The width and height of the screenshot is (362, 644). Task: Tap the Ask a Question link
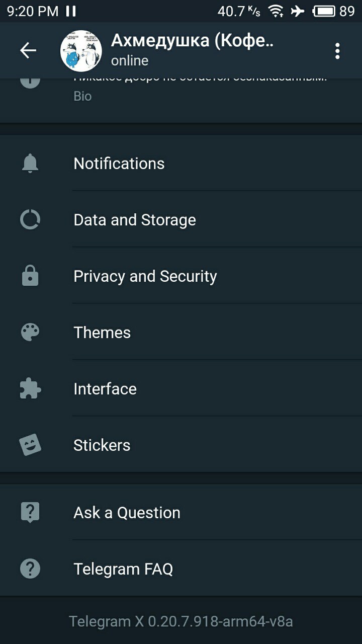(x=127, y=513)
